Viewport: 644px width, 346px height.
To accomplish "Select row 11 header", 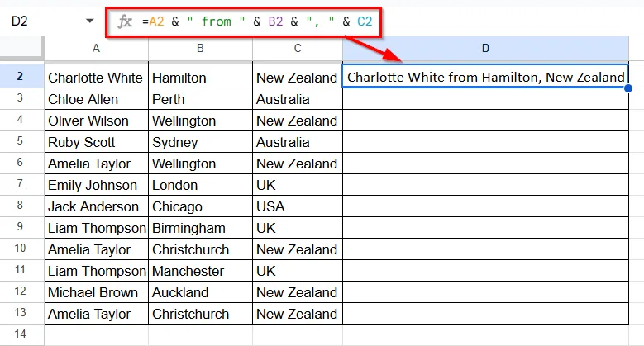I will tap(21, 270).
